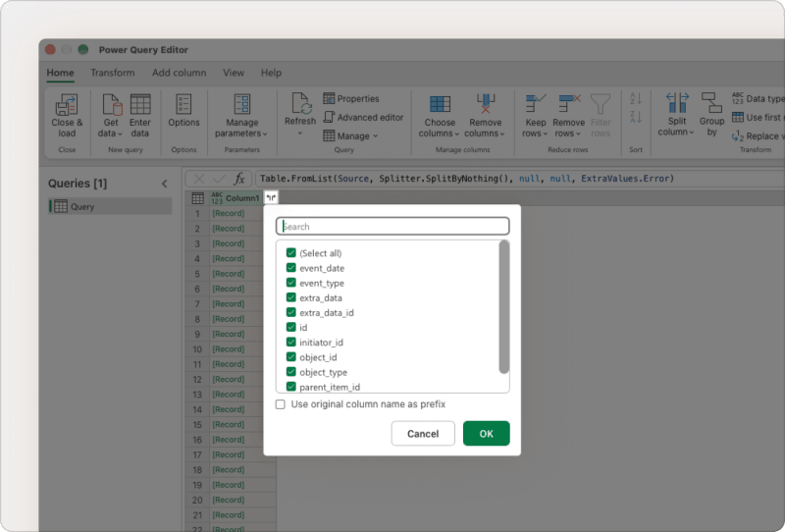Click the Filter rows funnel icon

tap(601, 104)
